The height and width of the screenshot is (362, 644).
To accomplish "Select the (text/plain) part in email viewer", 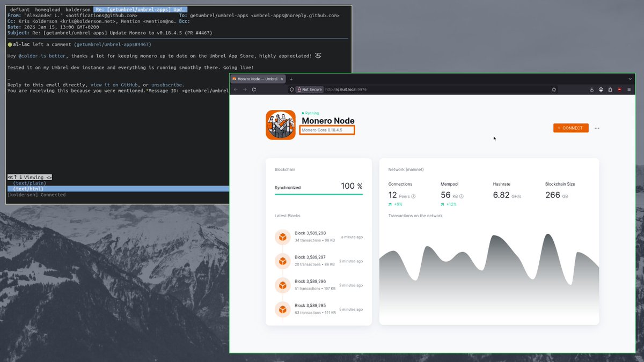I will tap(30, 183).
